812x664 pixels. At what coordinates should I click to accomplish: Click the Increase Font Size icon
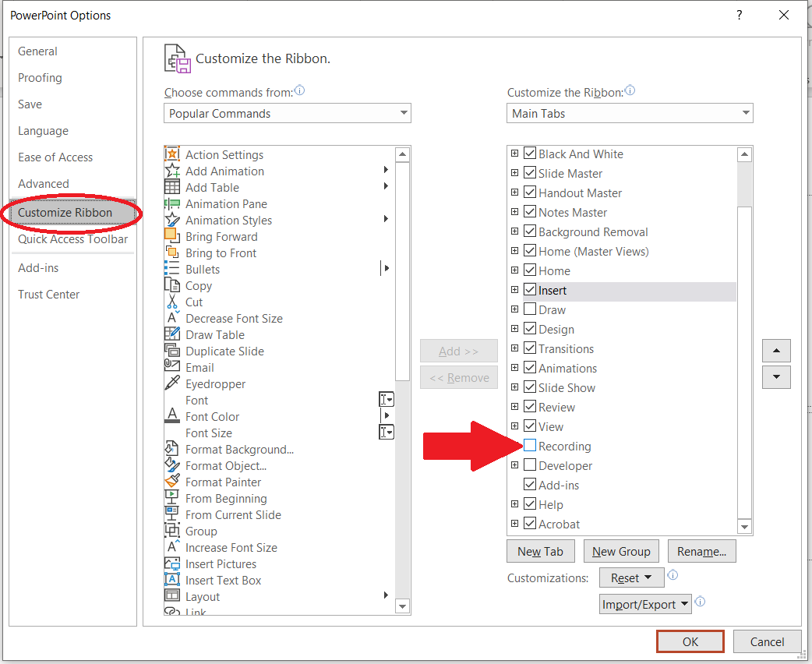(x=172, y=547)
